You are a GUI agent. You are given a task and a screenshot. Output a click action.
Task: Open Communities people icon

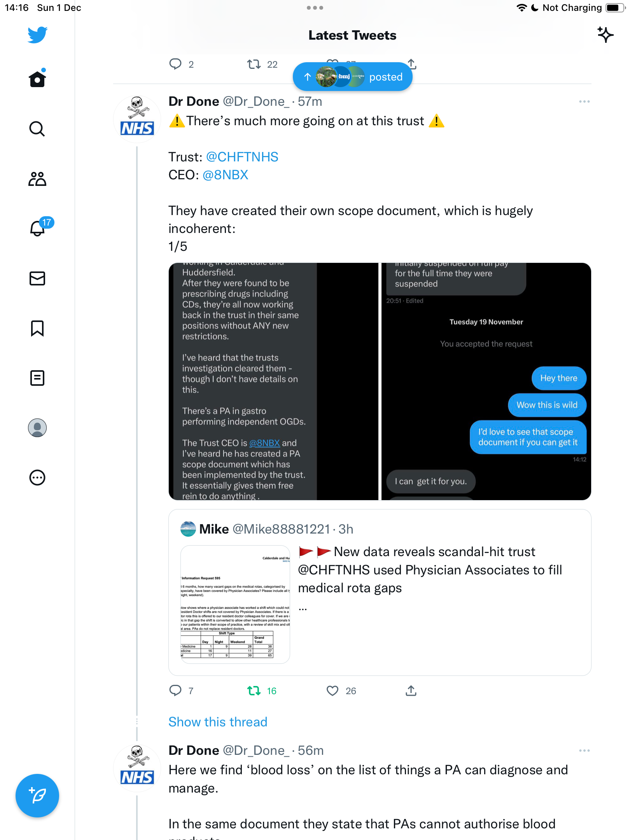(37, 178)
